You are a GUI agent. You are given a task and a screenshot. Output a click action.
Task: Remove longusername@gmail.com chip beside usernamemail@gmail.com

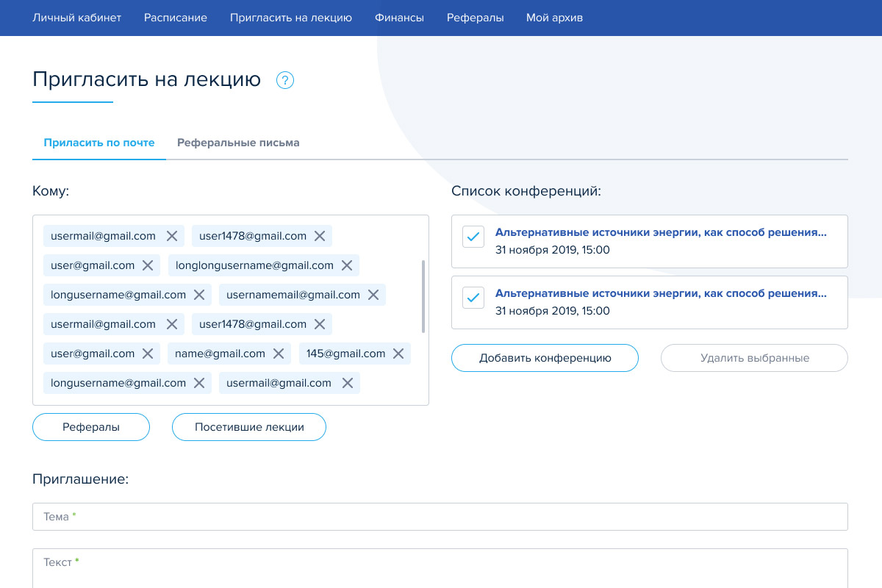coord(199,295)
